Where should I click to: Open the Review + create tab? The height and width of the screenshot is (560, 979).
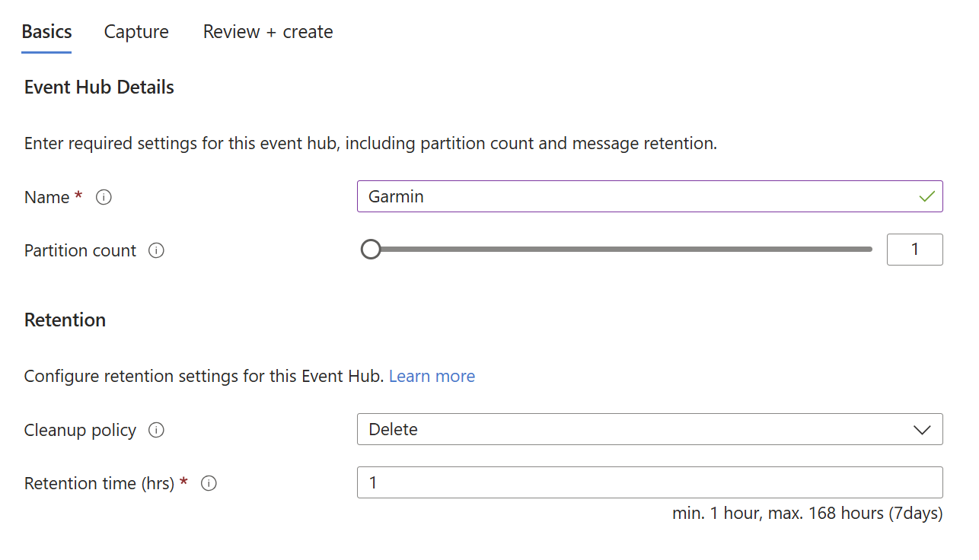[x=268, y=32]
